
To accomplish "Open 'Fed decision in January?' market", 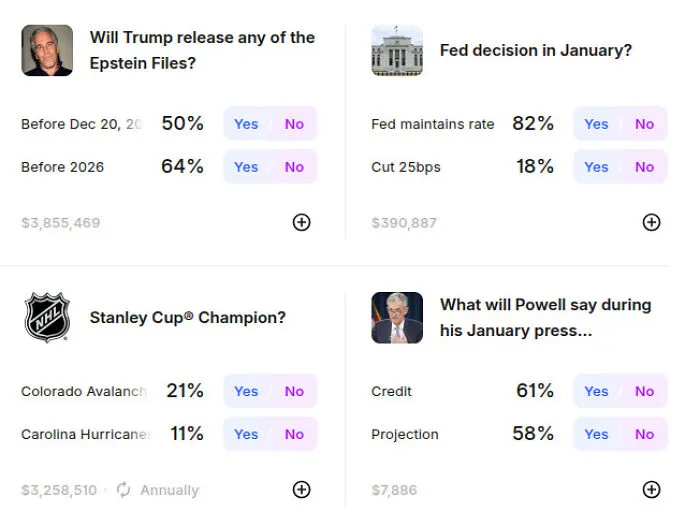I will [x=536, y=50].
